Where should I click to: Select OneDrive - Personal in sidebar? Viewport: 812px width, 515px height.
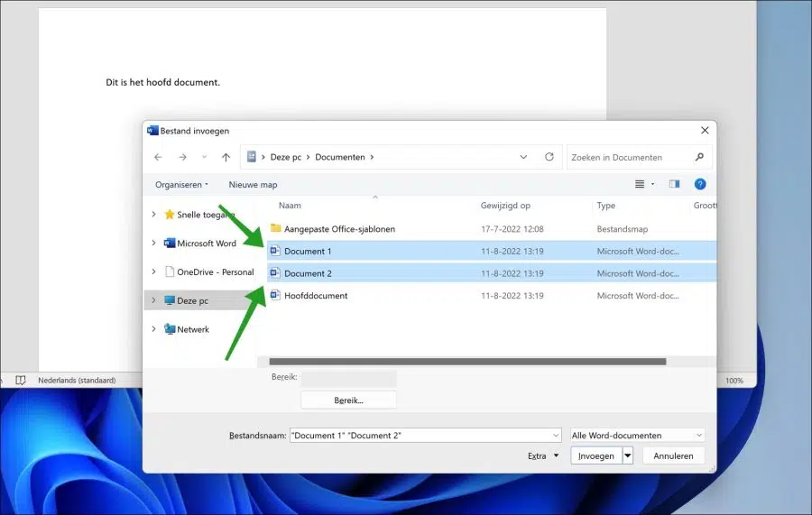[x=209, y=271]
